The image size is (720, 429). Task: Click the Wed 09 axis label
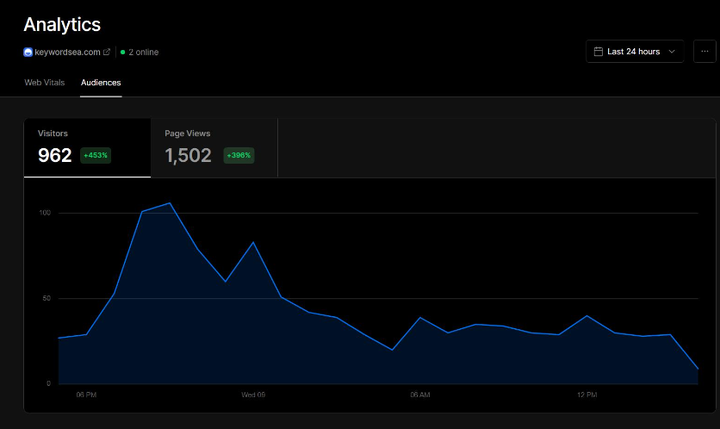point(253,395)
